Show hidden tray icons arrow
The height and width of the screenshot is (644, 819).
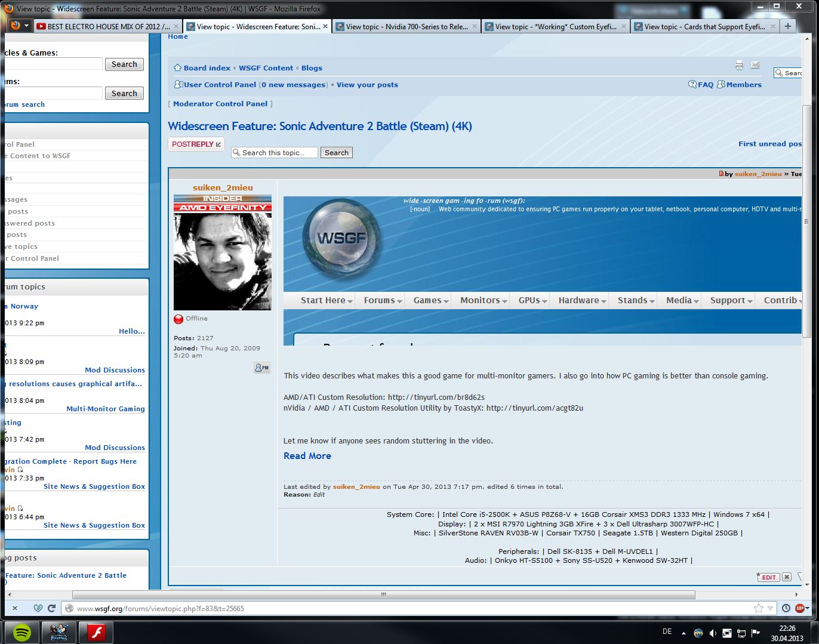684,633
